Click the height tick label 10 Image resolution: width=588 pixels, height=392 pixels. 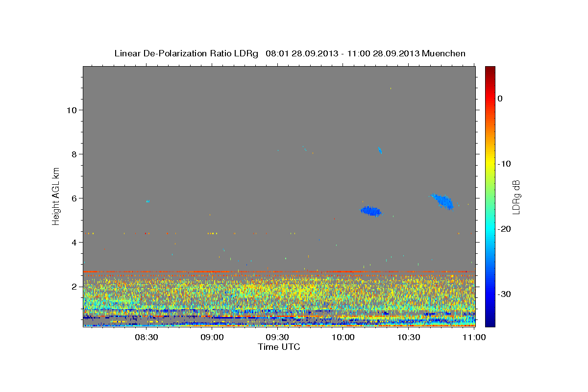71,110
